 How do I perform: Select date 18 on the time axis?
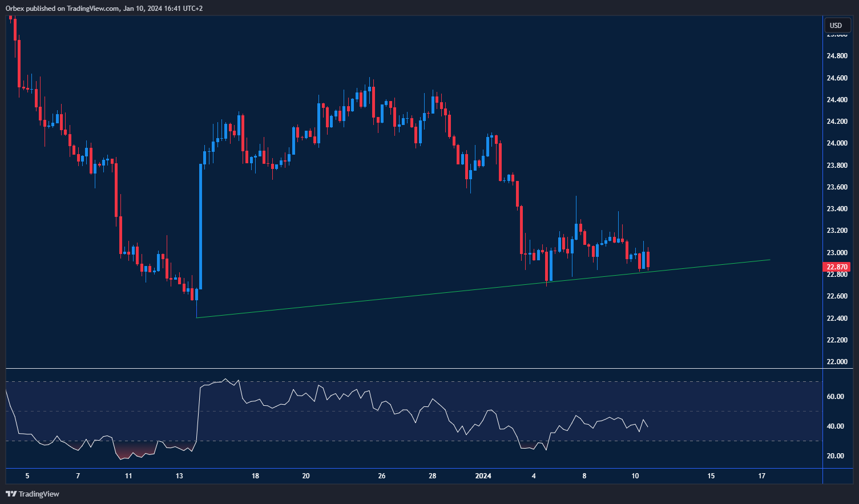coord(255,476)
